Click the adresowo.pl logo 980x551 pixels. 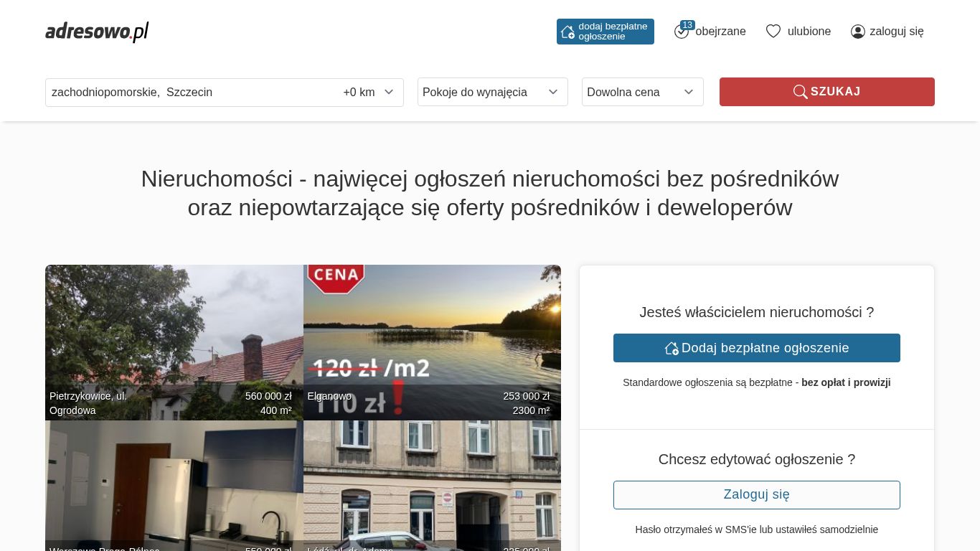pyautogui.click(x=97, y=32)
